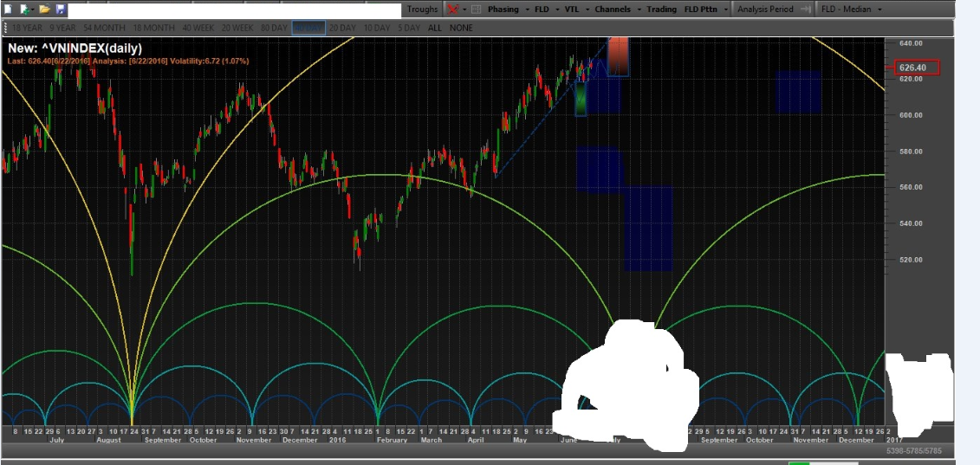This screenshot has height=465, width=980.
Task: Open the FLD menu
Action: (542, 10)
